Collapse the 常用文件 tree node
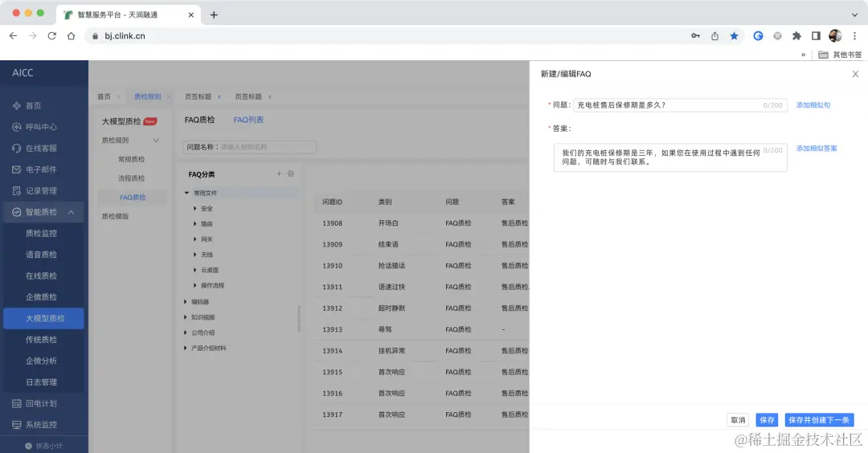 tap(187, 193)
